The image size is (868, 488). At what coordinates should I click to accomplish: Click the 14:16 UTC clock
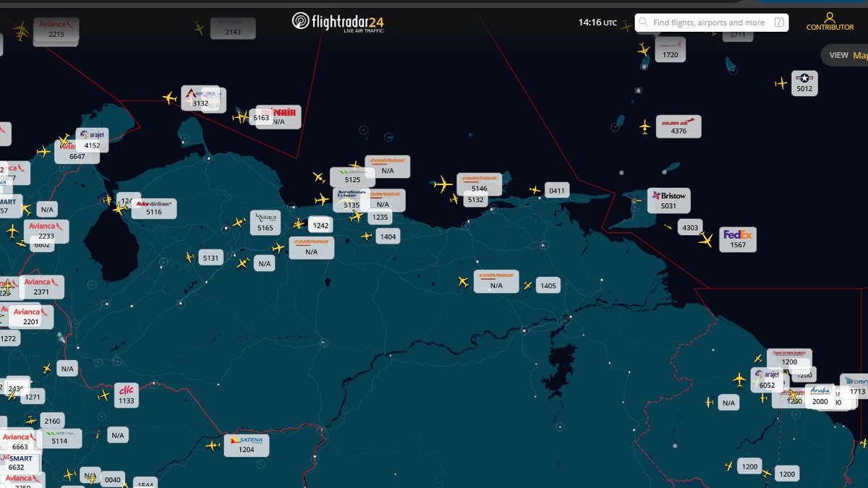click(x=597, y=22)
